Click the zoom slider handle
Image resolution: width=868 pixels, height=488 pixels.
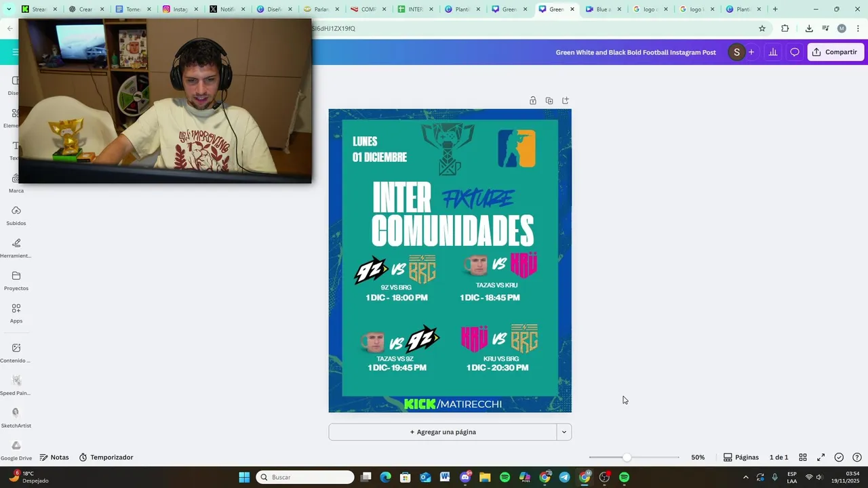[627, 457]
